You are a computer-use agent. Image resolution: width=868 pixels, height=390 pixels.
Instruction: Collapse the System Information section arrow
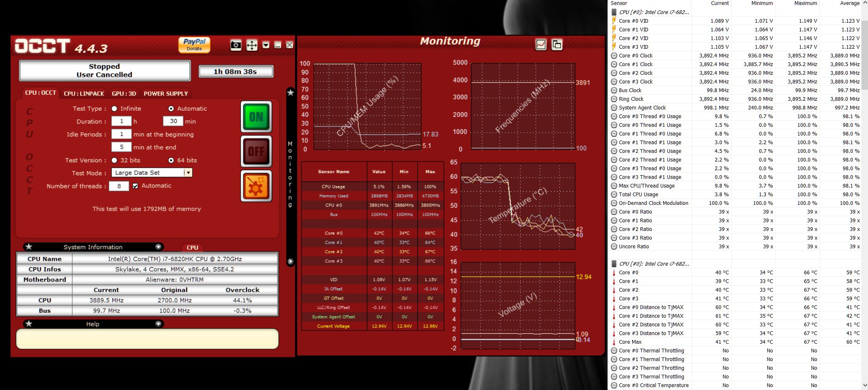[x=158, y=247]
